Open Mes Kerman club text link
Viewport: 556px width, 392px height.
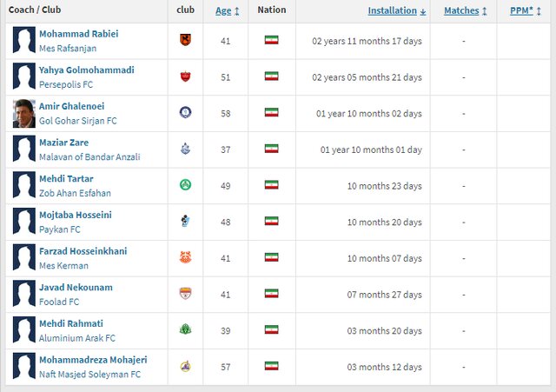[x=63, y=266]
